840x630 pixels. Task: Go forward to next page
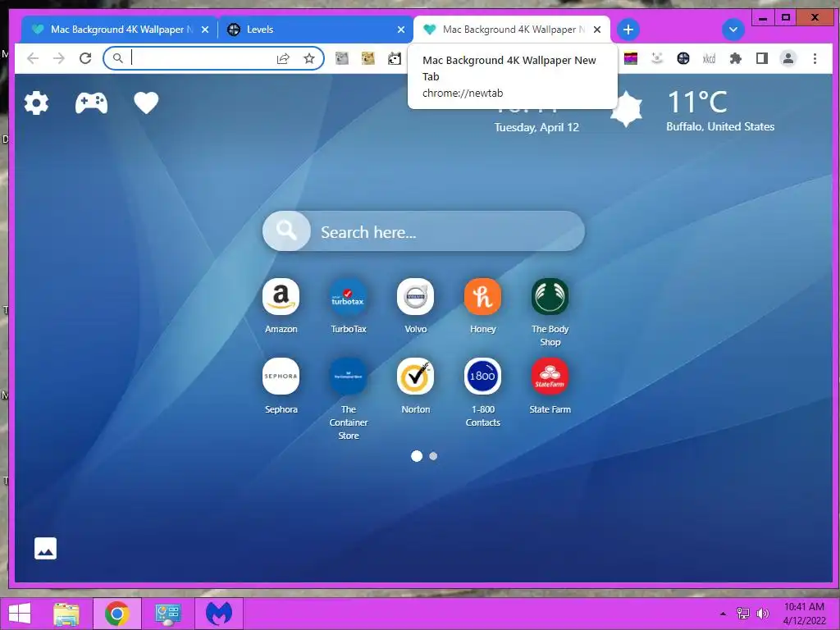click(x=59, y=58)
